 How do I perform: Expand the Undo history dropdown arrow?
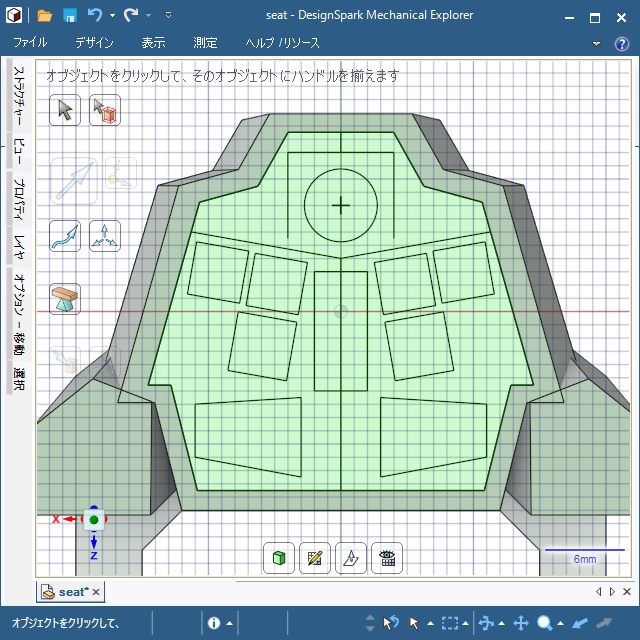coord(112,16)
